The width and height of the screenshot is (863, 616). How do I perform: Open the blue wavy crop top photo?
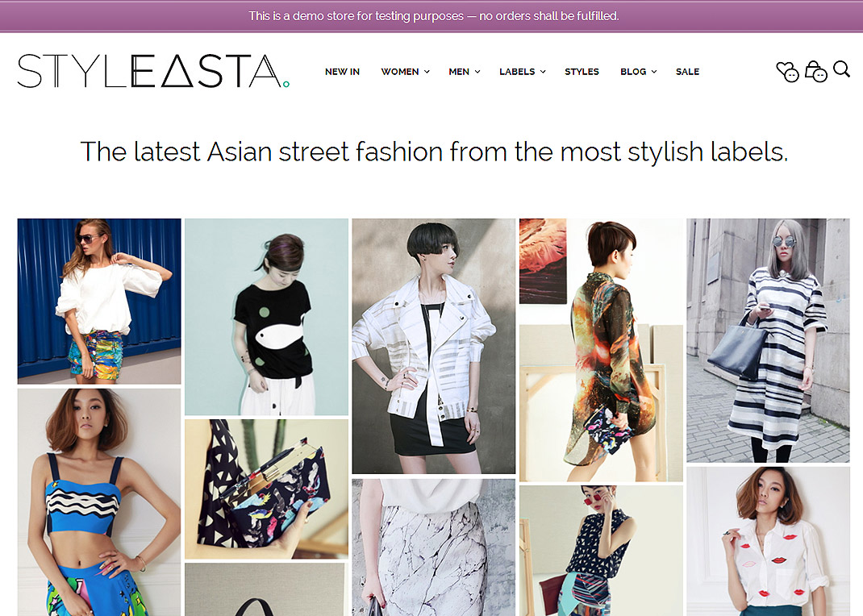[x=99, y=502]
